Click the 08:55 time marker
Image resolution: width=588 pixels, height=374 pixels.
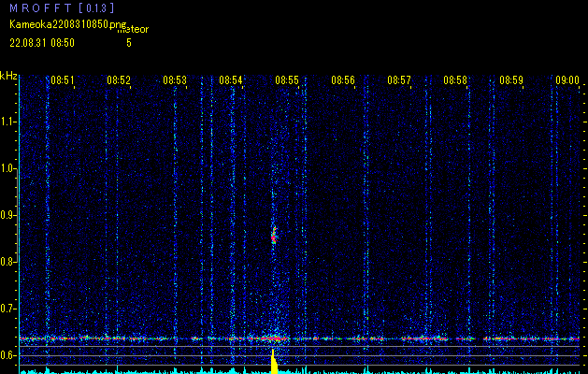287,80
